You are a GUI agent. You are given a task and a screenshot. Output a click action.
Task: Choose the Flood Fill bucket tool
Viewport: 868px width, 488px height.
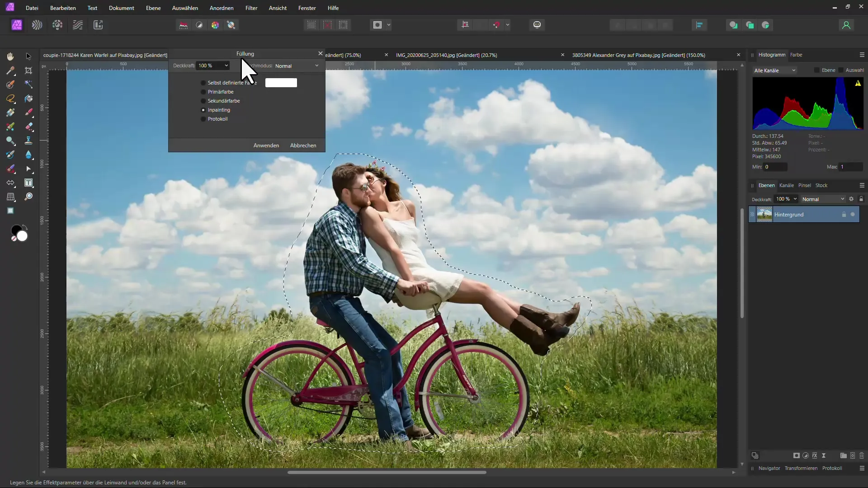28,99
